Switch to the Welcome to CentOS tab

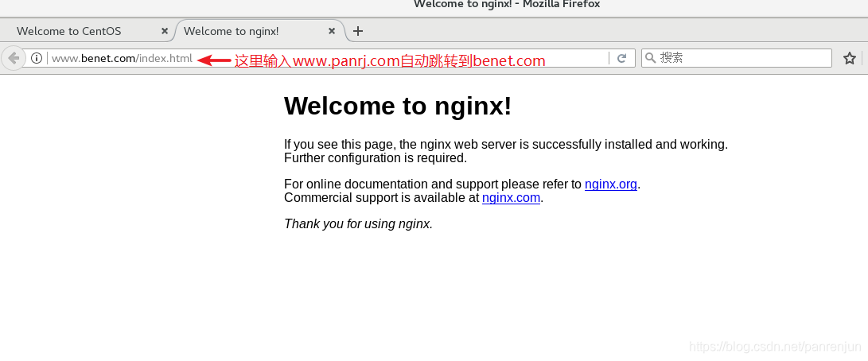point(88,31)
